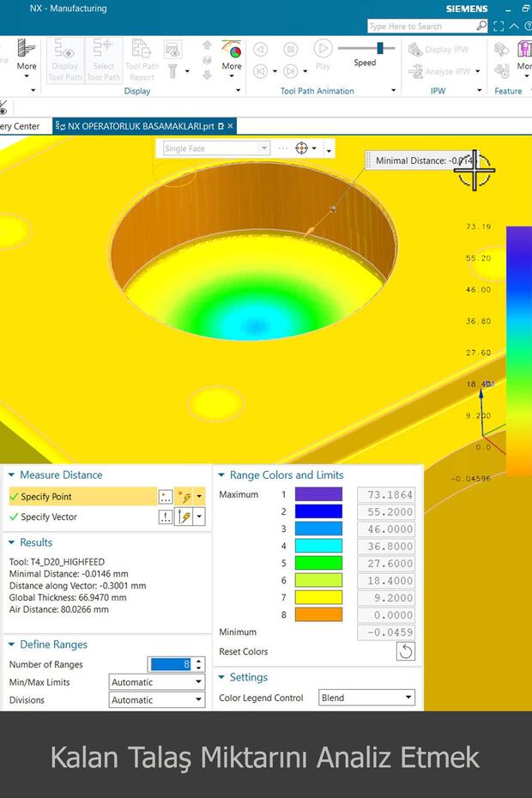Click the Display IPW icon

click(415, 50)
